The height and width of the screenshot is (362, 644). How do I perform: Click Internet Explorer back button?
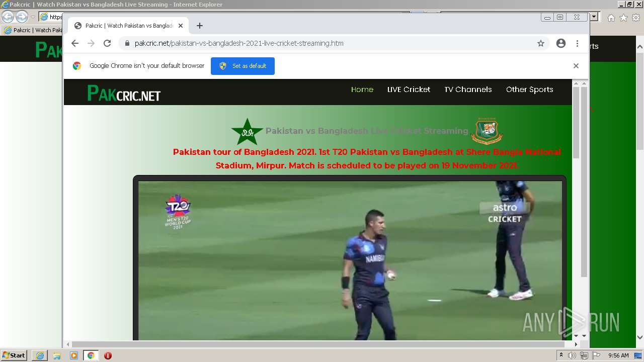coord(8,17)
